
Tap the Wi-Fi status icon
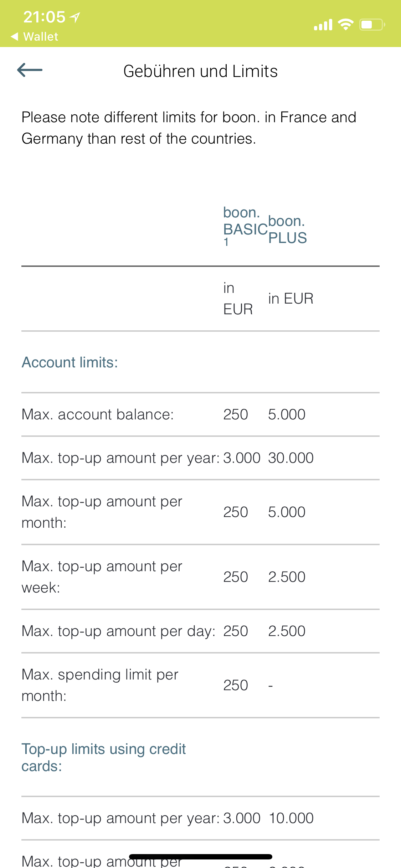pyautogui.click(x=345, y=25)
